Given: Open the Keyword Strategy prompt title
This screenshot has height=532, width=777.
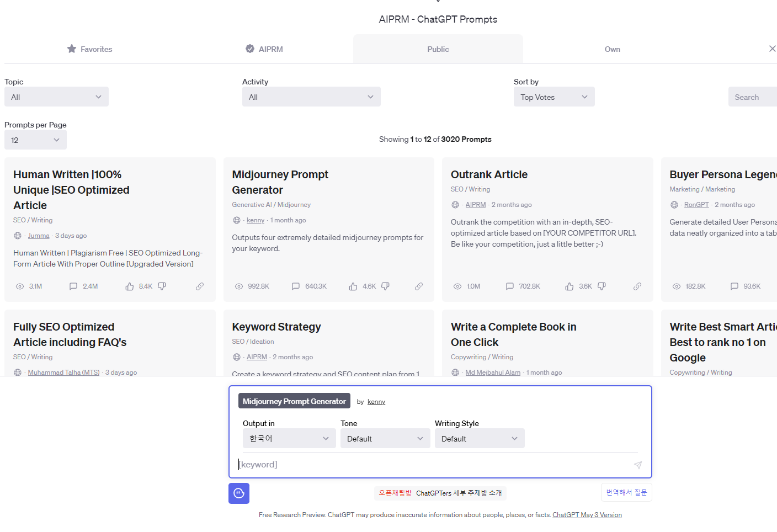Looking at the screenshot, I should (276, 327).
